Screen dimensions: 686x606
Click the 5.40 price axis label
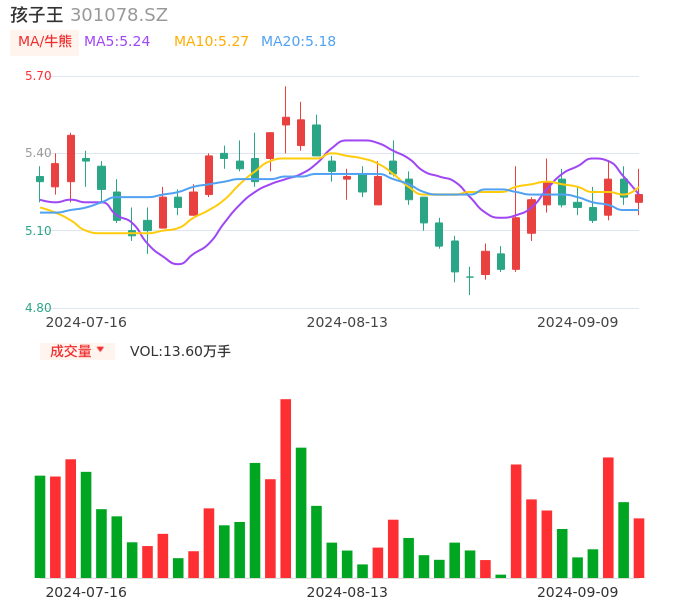[38, 153]
